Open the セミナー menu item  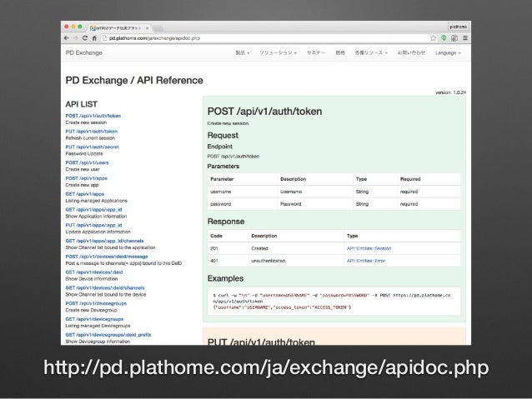[316, 52]
